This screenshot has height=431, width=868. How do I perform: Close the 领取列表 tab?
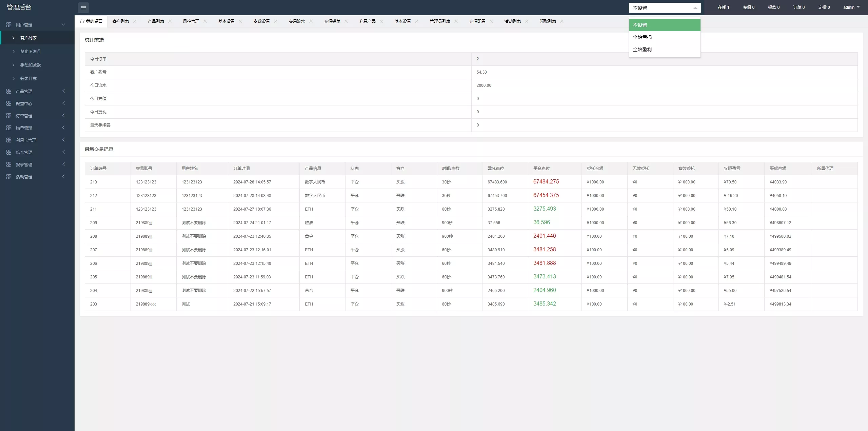[x=562, y=21]
